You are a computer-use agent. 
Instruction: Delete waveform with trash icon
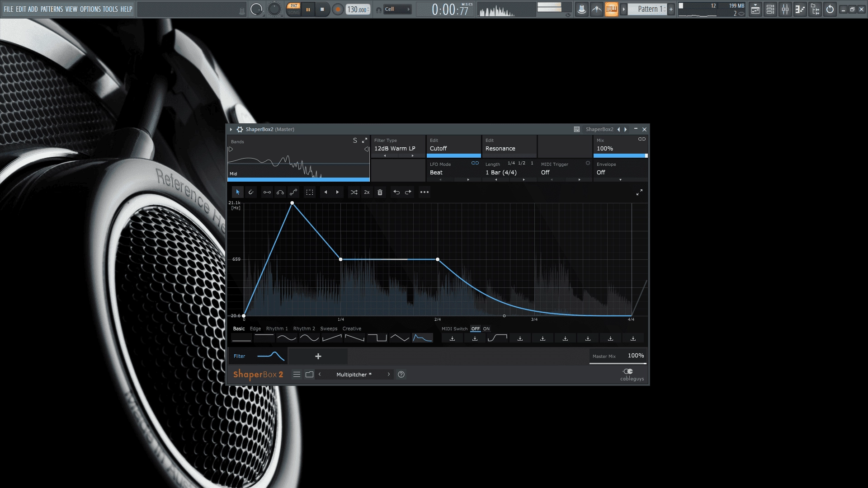point(380,192)
